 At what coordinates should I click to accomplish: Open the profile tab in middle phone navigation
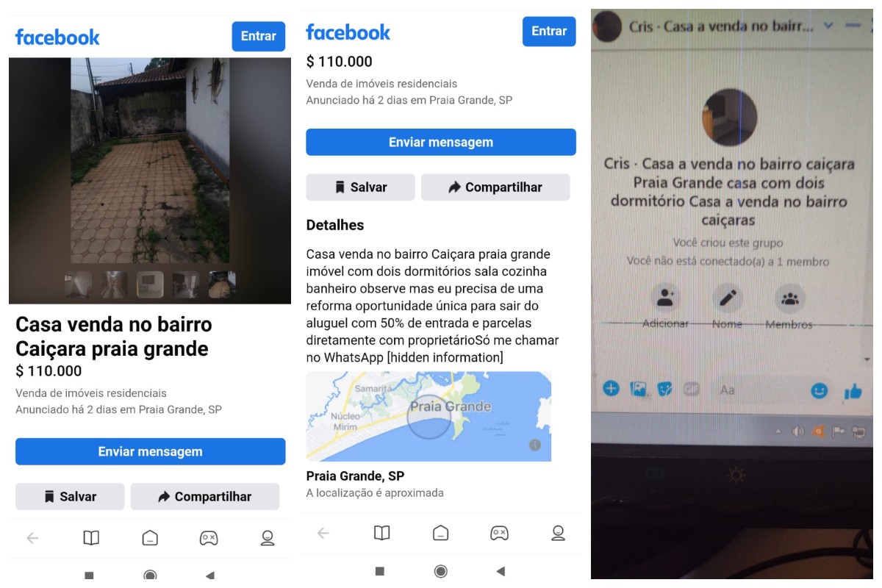coord(558,533)
